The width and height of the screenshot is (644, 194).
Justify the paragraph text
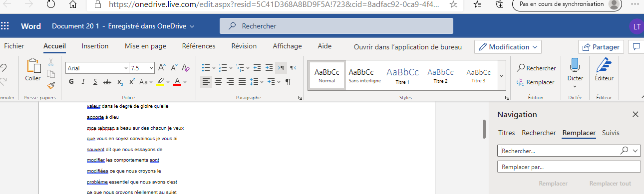pyautogui.click(x=242, y=82)
